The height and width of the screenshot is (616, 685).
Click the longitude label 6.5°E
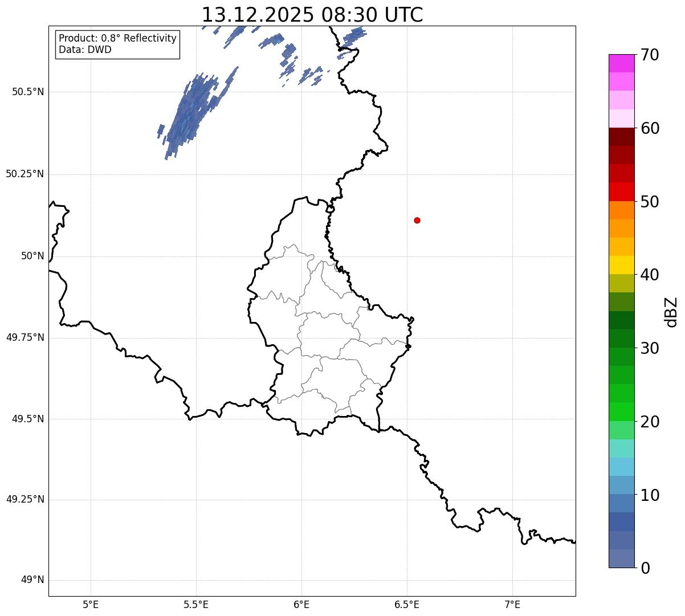coord(407,604)
